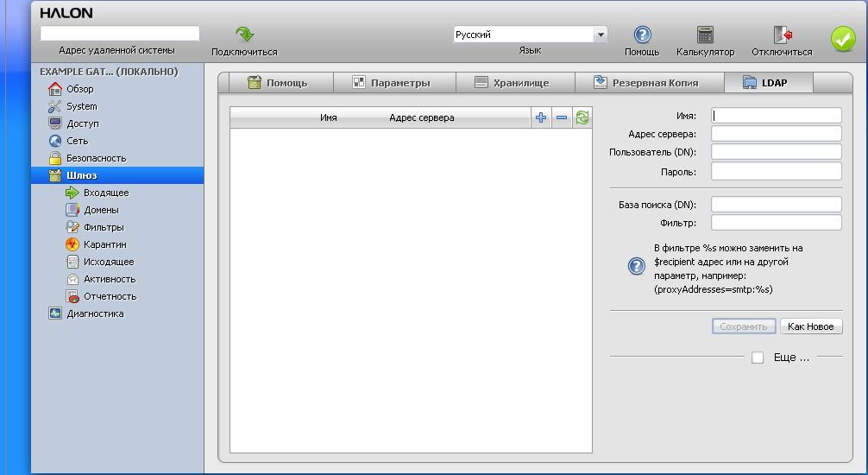Click the Домены icon

[x=72, y=210]
